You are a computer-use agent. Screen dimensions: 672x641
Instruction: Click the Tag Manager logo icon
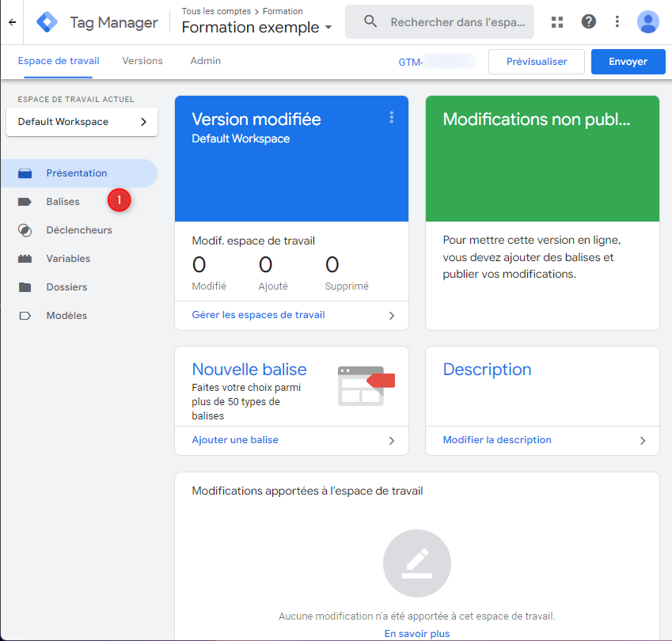click(x=47, y=22)
